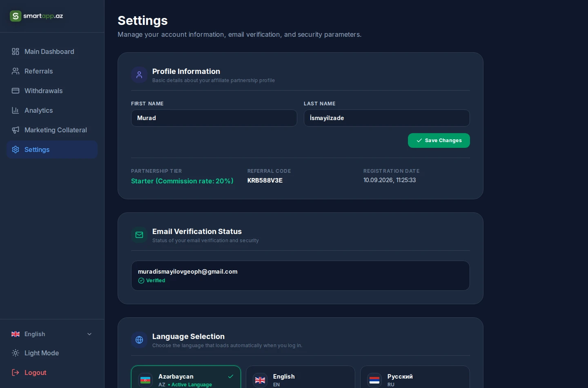The width and height of the screenshot is (588, 388).
Task: Select Azərbaycan as the language
Action: click(x=186, y=377)
